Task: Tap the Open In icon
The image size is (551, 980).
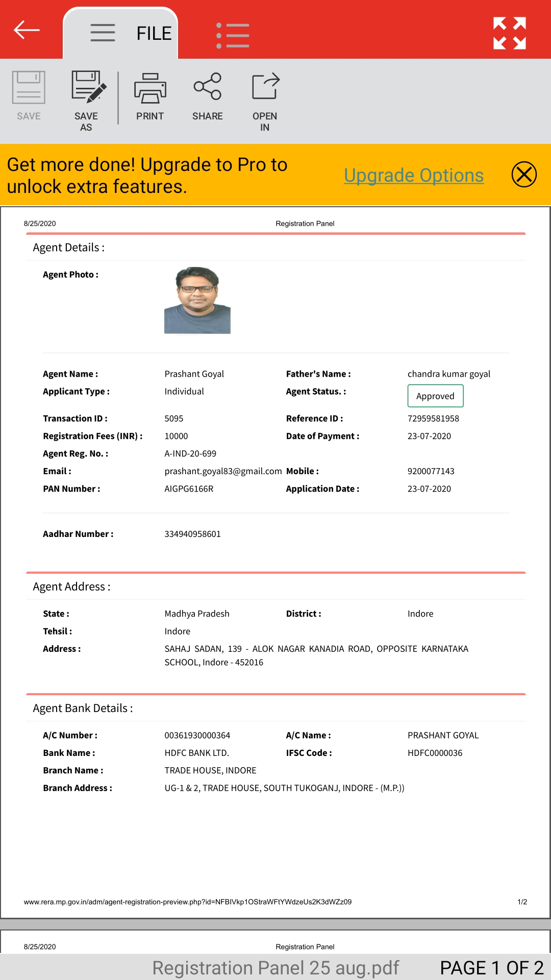Action: point(265,101)
